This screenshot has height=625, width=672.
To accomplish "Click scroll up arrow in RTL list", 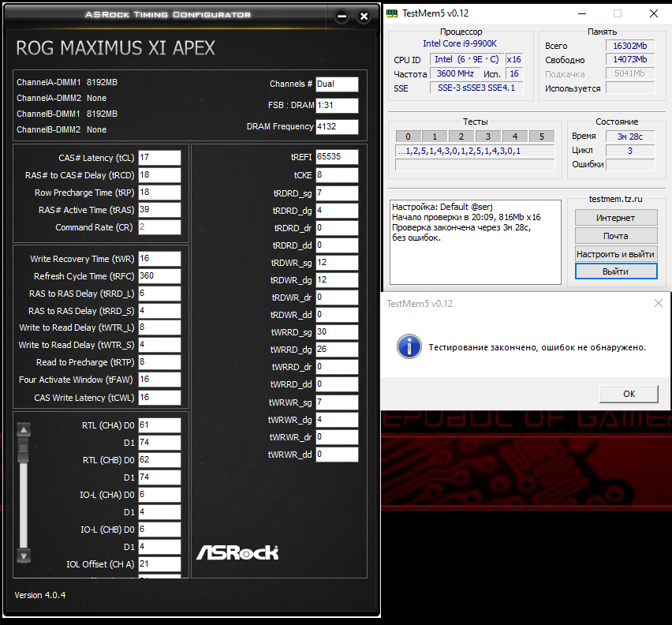I will (x=24, y=429).
